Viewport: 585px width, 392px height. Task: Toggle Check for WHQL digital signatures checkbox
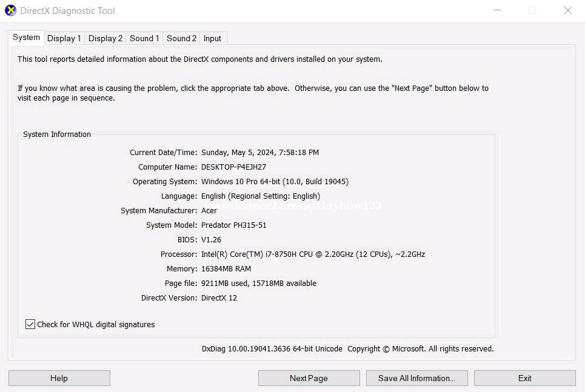tap(30, 324)
